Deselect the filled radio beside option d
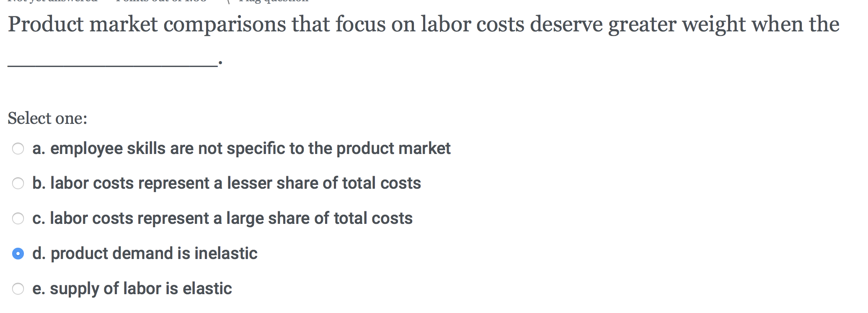Viewport: 868px width, 313px height. pyautogui.click(x=18, y=254)
